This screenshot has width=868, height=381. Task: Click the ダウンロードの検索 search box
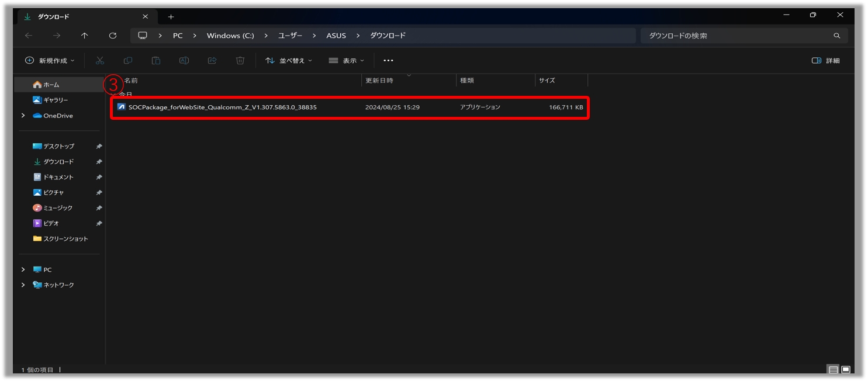pyautogui.click(x=744, y=36)
